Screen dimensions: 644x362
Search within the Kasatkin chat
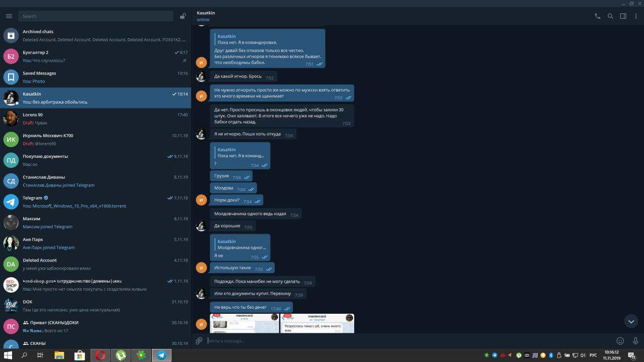610,16
